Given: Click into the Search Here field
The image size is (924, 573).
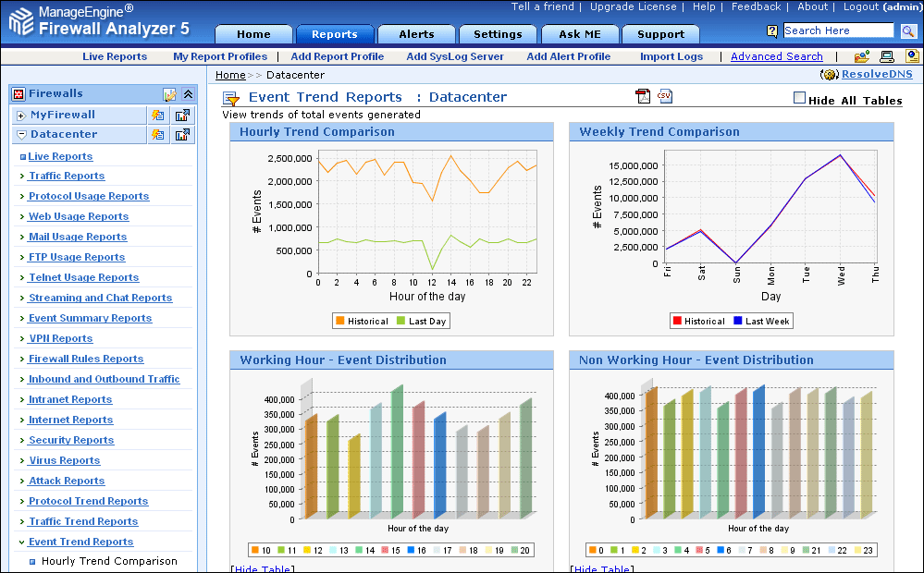Looking at the screenshot, I should click(x=838, y=30).
